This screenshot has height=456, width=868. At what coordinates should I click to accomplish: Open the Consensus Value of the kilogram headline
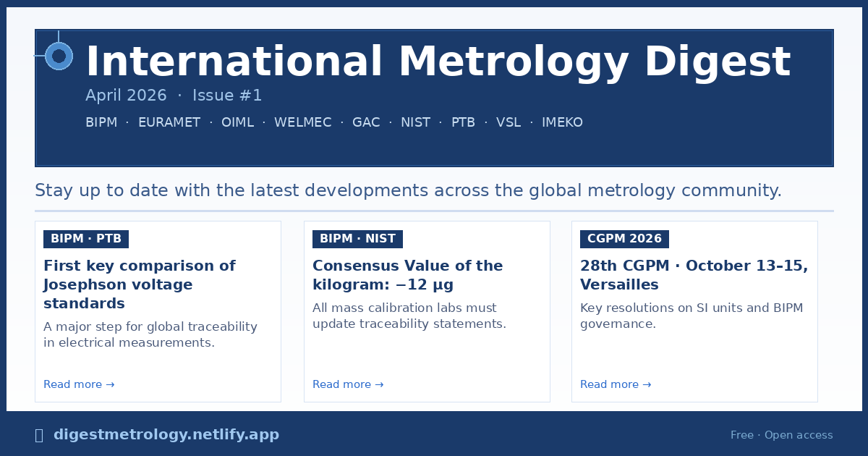pos(407,275)
